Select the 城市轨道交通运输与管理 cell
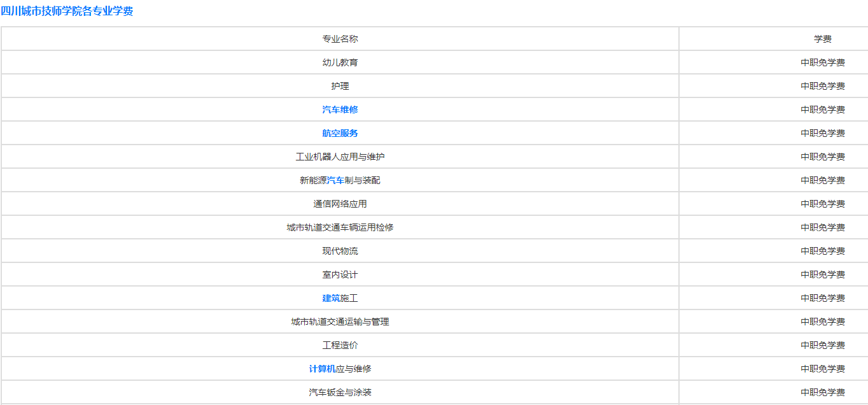 [340, 322]
